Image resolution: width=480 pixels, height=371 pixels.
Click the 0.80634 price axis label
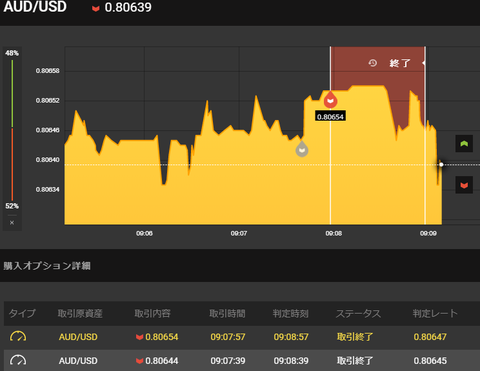pos(48,189)
